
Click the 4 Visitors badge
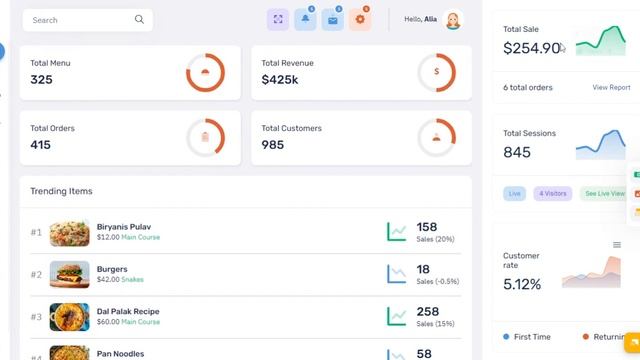553,193
